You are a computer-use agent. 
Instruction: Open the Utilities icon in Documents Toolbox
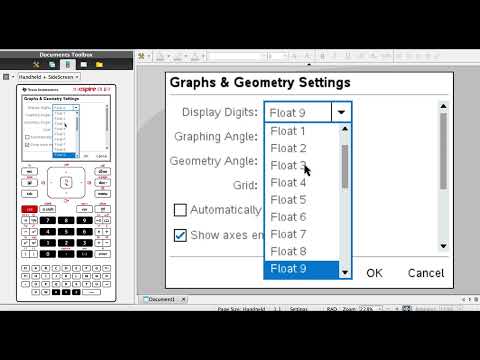[x=84, y=64]
